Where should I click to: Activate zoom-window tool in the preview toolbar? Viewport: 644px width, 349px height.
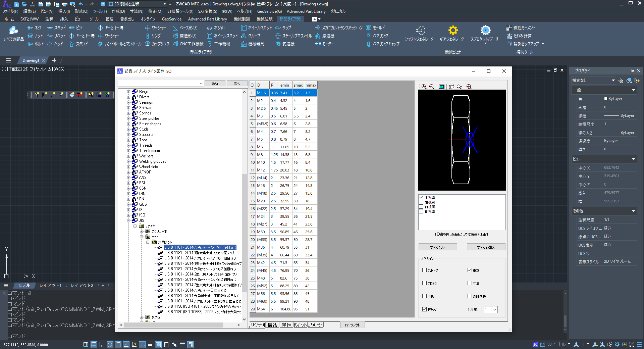pyautogui.click(x=459, y=87)
